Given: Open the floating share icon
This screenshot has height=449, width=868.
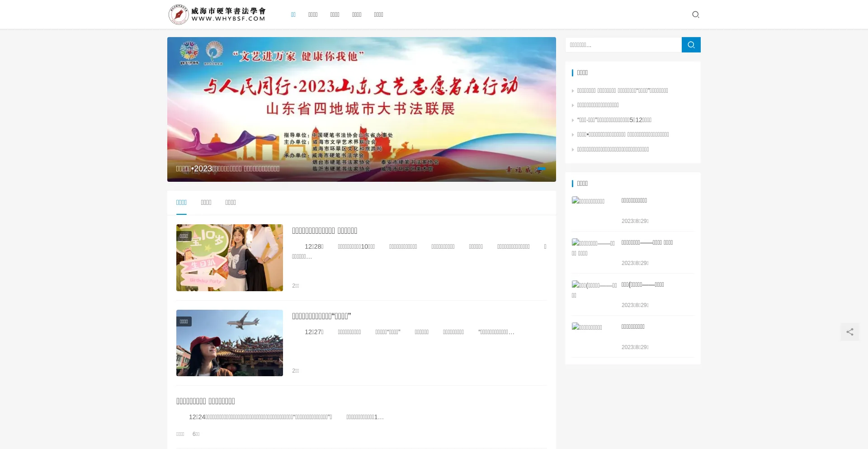Looking at the screenshot, I should point(849,332).
